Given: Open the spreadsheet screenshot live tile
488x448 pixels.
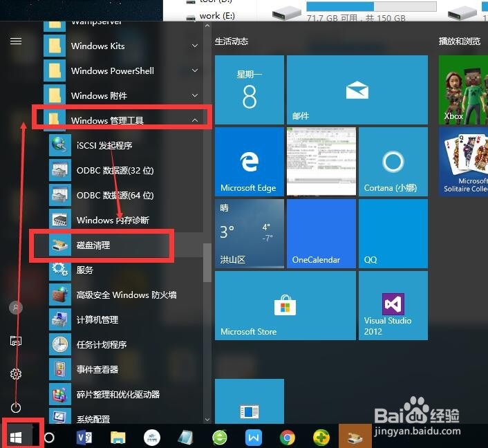Looking at the screenshot, I should [321, 162].
